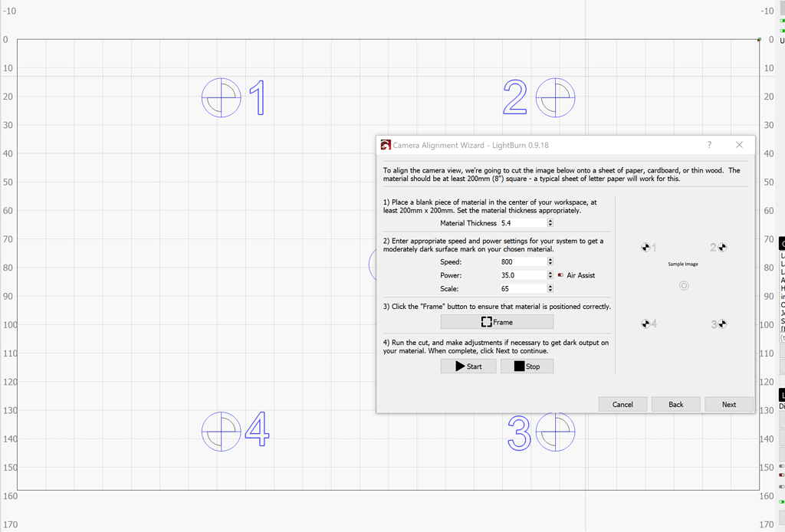This screenshot has width=785, height=532.
Task: Select the Speed input field showing 800
Action: [x=521, y=261]
